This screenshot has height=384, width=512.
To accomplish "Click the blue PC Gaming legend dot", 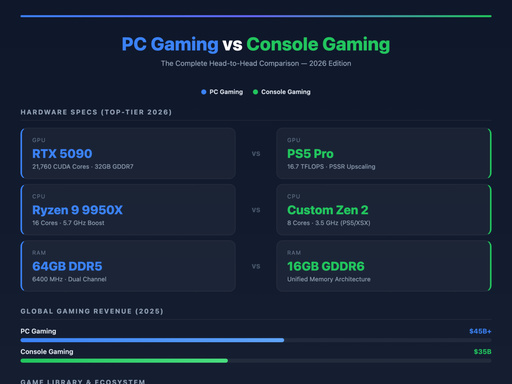I will coord(204,92).
